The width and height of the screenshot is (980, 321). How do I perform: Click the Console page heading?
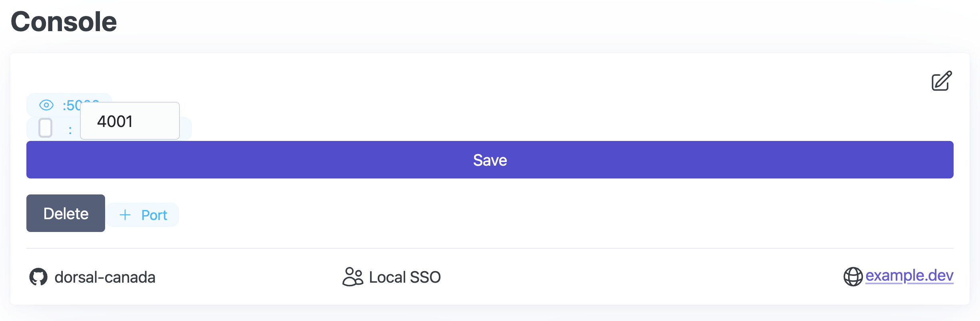click(64, 21)
